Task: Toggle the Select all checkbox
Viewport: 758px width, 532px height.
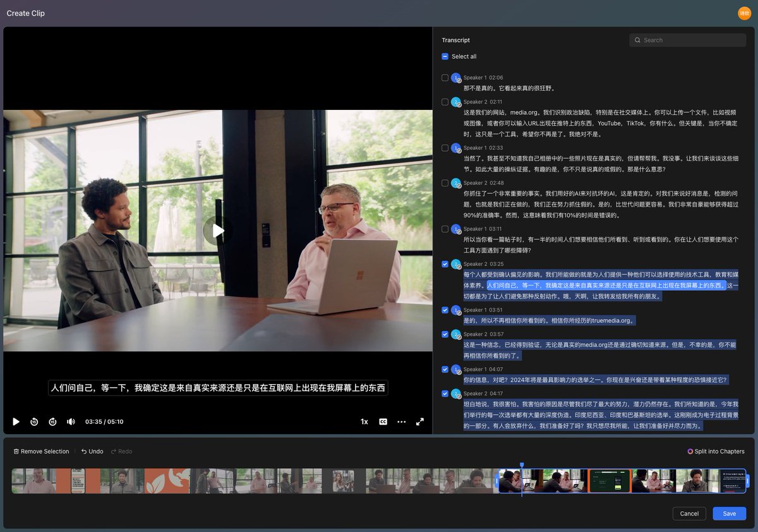Action: pos(445,56)
